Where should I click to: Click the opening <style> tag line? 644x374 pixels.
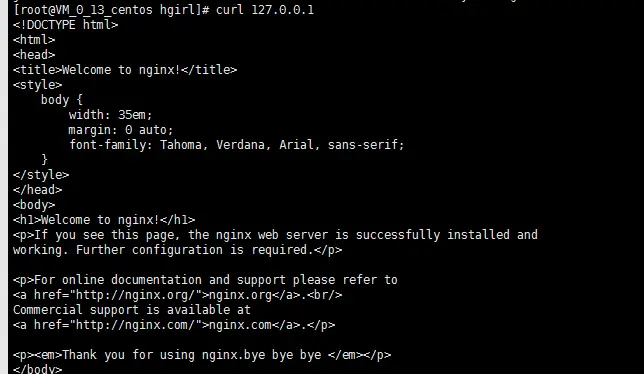point(37,85)
